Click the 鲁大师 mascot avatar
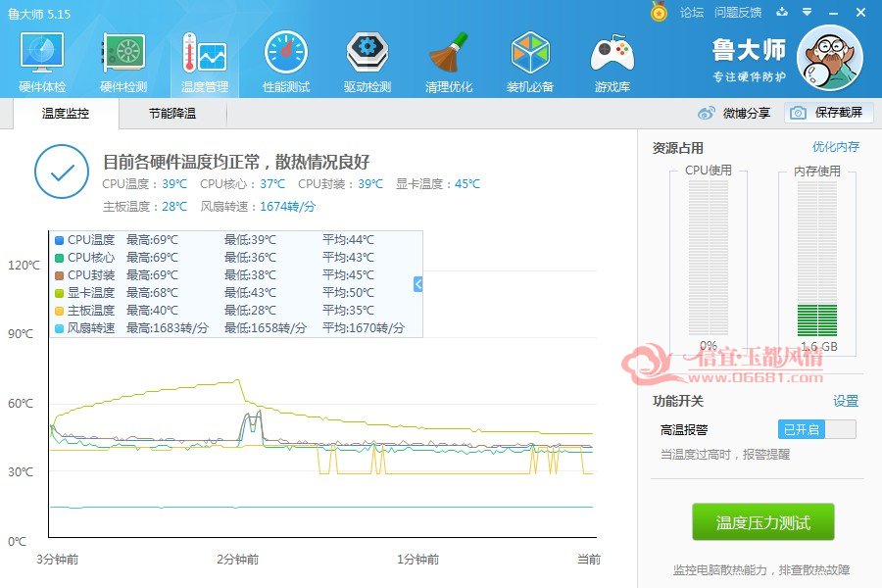Screen dimensions: 882x588 coord(831,58)
